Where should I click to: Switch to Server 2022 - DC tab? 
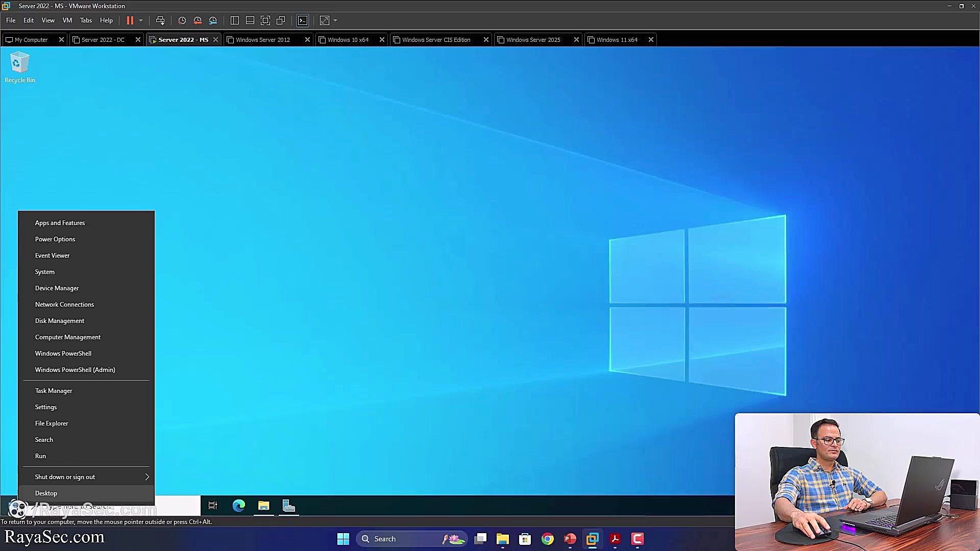click(x=103, y=40)
